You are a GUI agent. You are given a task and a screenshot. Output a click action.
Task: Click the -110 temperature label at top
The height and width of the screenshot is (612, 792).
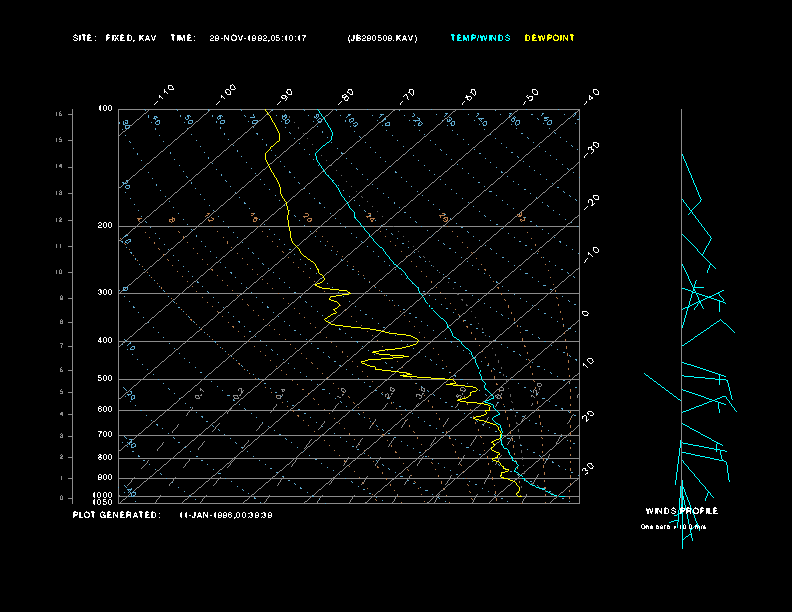coord(165,93)
